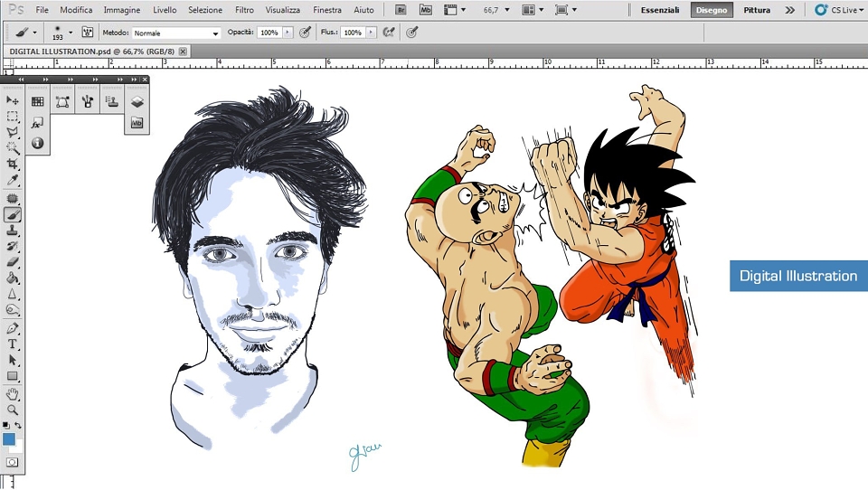868x490 pixels.
Task: Enable airbrush mode
Action: click(x=389, y=33)
